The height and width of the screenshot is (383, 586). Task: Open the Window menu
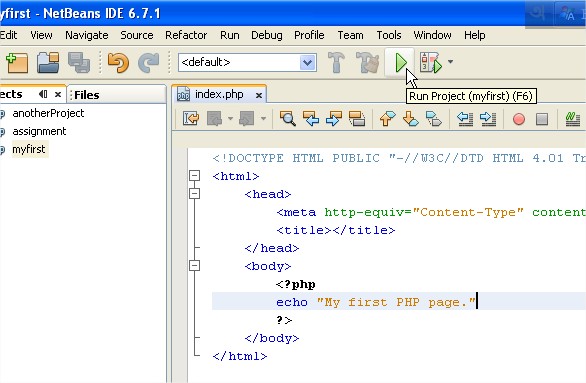[432, 35]
